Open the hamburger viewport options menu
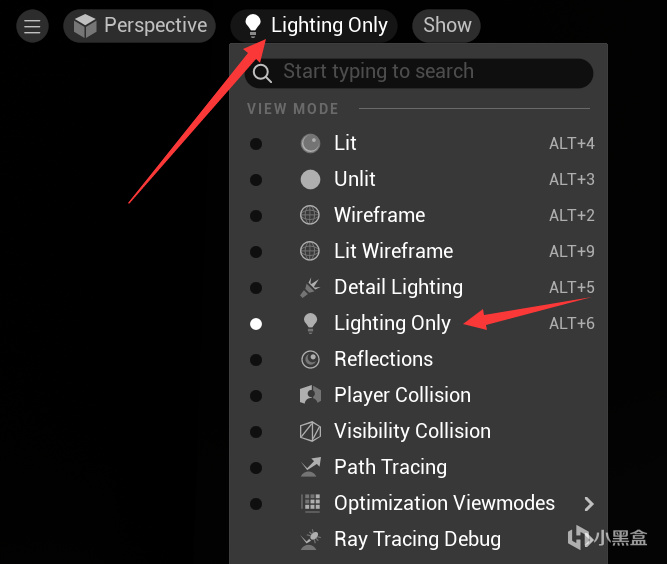Viewport: 667px width, 564px height. [32, 26]
